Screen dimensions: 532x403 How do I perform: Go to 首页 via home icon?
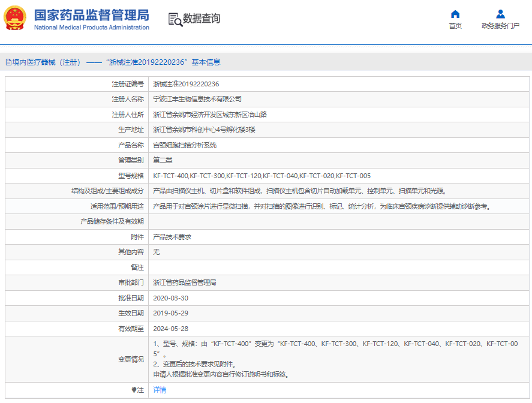click(x=455, y=14)
